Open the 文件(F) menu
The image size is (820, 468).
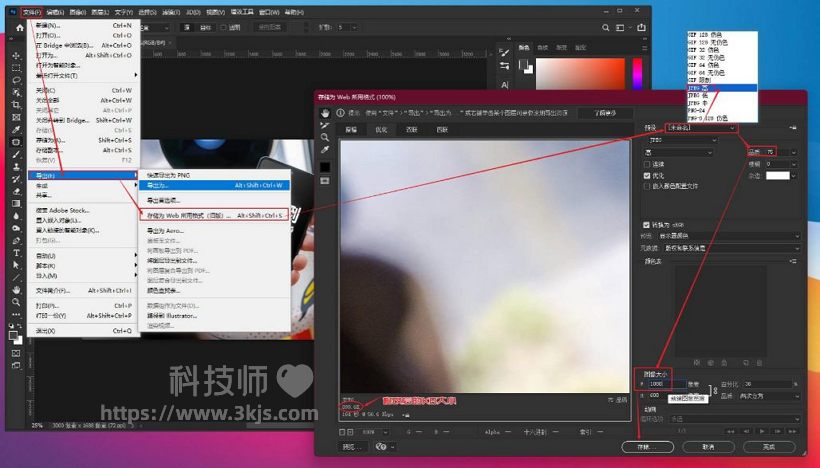coord(31,12)
